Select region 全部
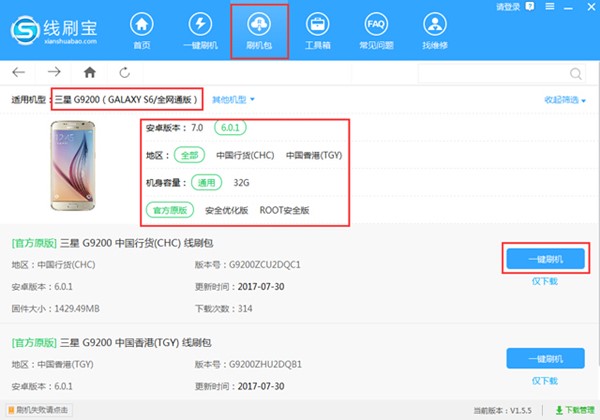This screenshot has width=600, height=420. [x=189, y=155]
